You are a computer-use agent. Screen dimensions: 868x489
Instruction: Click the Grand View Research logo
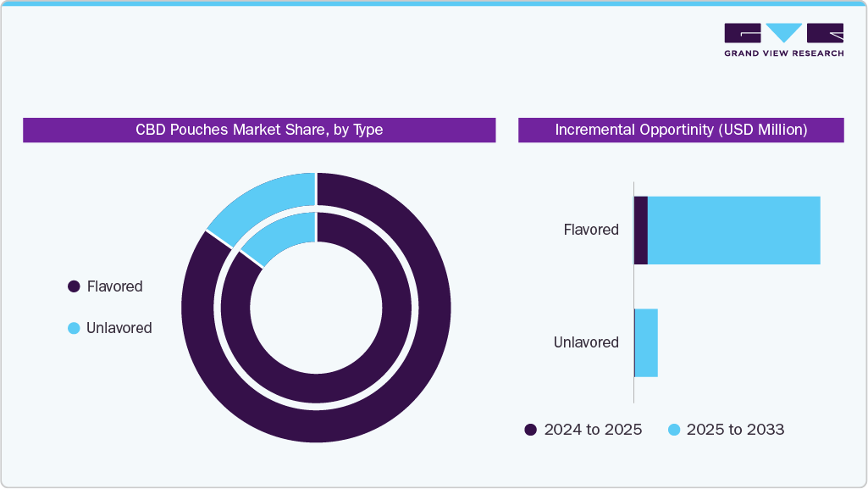click(783, 34)
